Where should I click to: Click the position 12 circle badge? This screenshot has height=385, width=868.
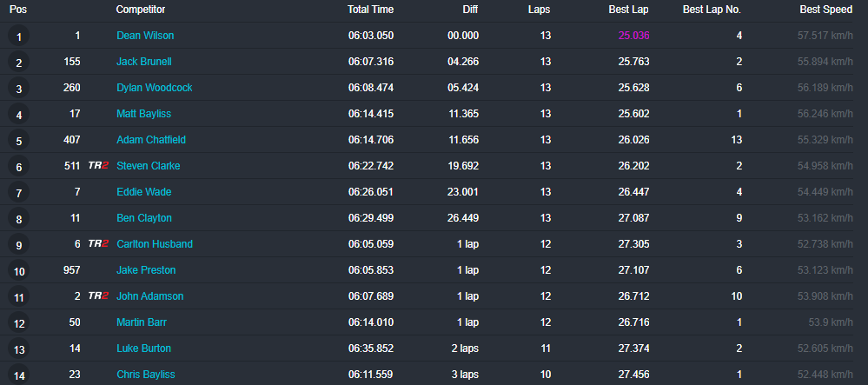tap(18, 323)
